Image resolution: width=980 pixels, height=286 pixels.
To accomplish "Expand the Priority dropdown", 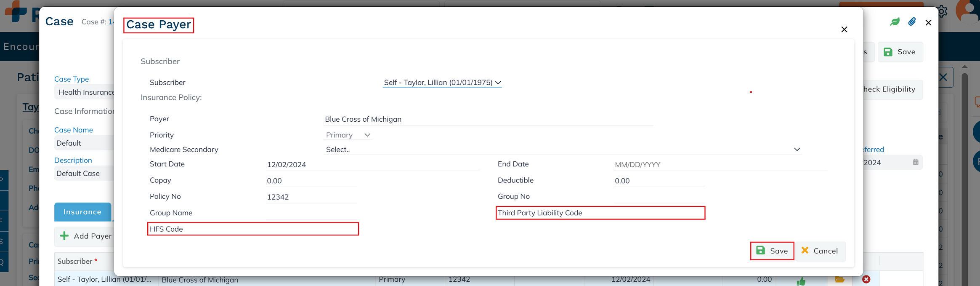I will point(348,135).
